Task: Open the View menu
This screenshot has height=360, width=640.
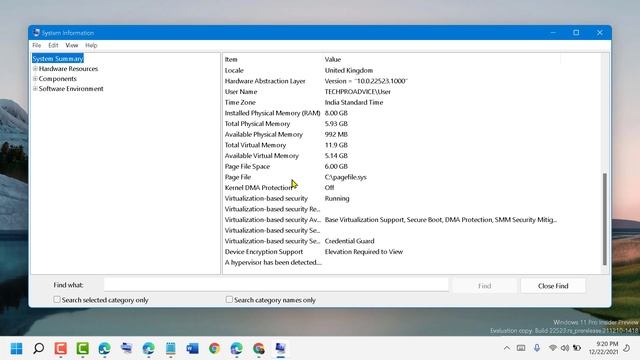Action: click(71, 45)
